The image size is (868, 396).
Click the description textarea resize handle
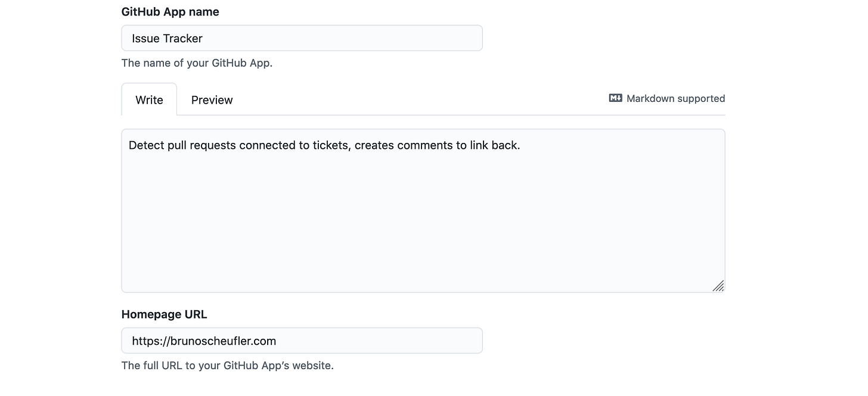point(718,286)
